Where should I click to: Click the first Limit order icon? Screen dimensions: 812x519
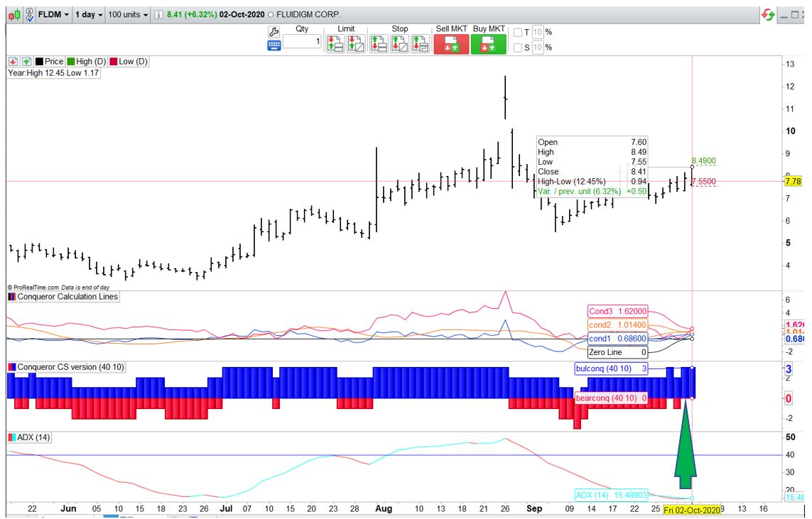335,43
